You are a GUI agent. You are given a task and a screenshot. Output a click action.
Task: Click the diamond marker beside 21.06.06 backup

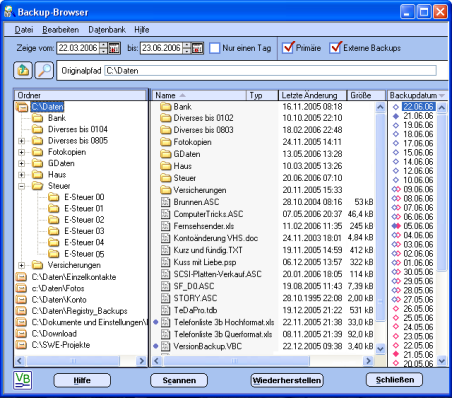point(396,116)
